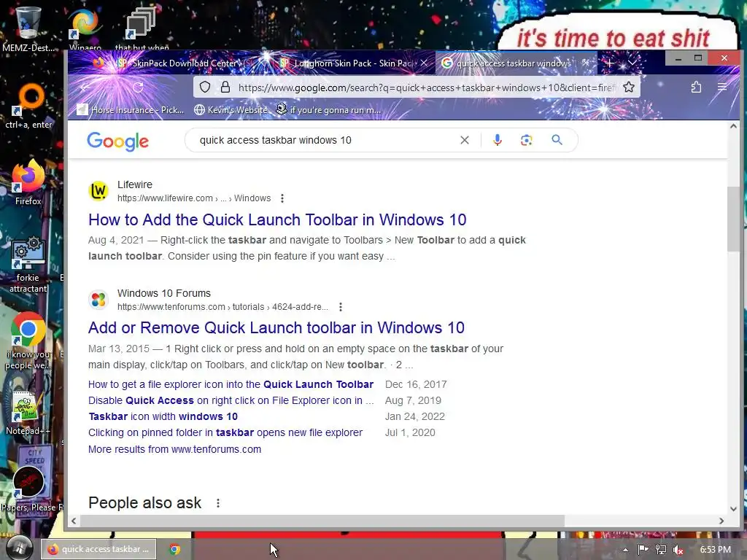
Task: Open Kevin's Website bookmark
Action: coord(231,110)
